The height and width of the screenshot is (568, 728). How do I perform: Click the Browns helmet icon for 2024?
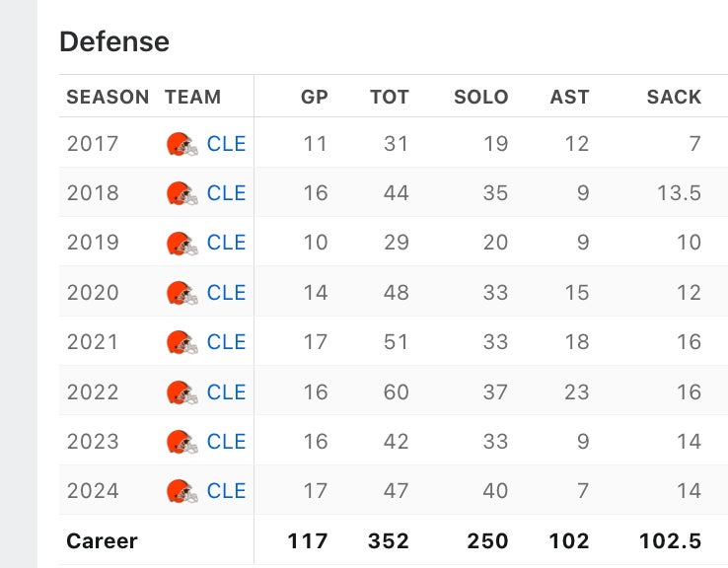(x=182, y=491)
